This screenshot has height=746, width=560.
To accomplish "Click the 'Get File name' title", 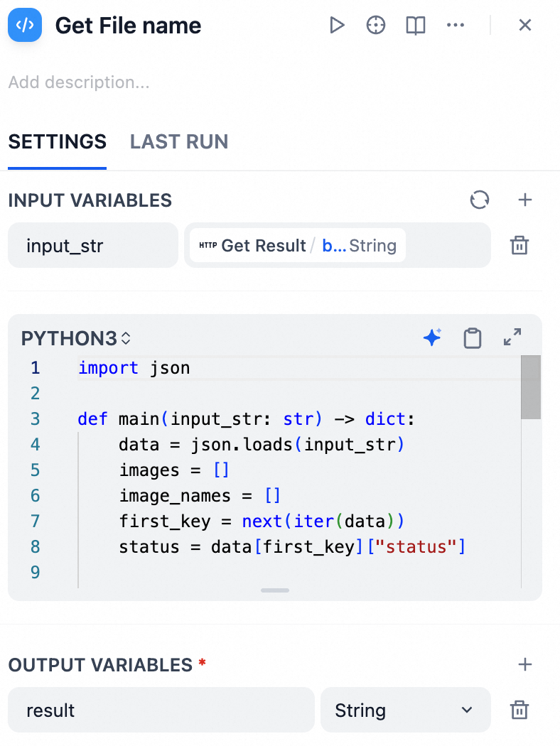I will tap(128, 26).
